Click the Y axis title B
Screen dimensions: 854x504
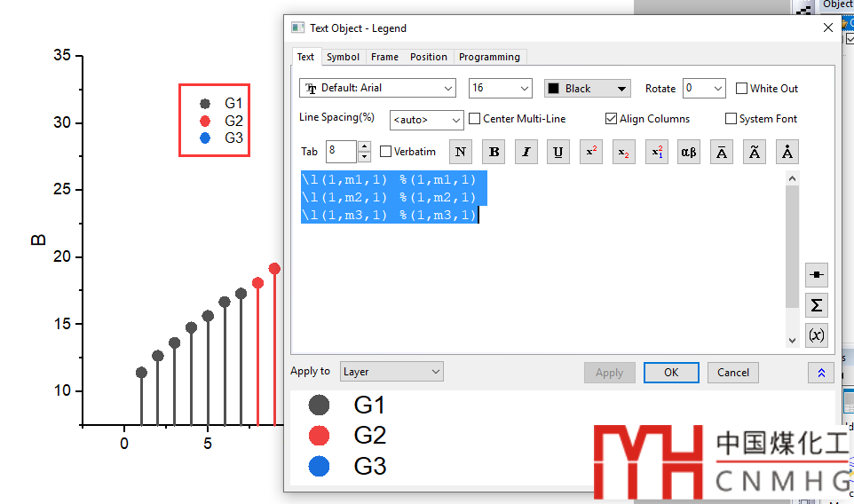[x=38, y=240]
